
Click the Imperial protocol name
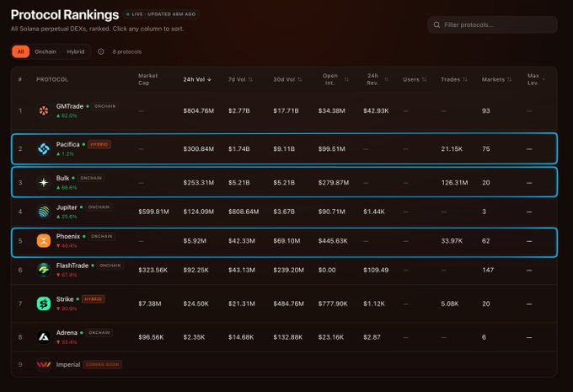pyautogui.click(x=68, y=364)
